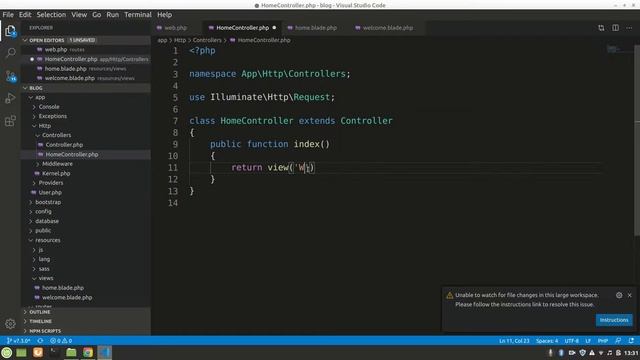Click the feedback icon in status bar
The image size is (640, 360).
pyautogui.click(x=618, y=340)
